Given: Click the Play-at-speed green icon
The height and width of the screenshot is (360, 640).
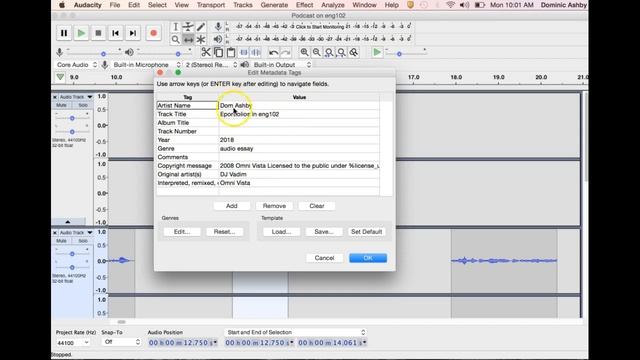Looking at the screenshot, I should click(x=377, y=52).
